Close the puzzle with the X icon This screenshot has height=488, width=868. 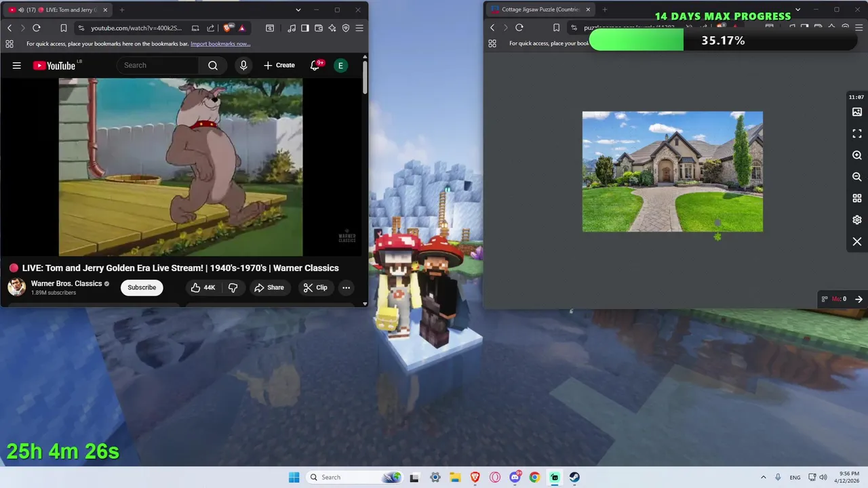(857, 242)
